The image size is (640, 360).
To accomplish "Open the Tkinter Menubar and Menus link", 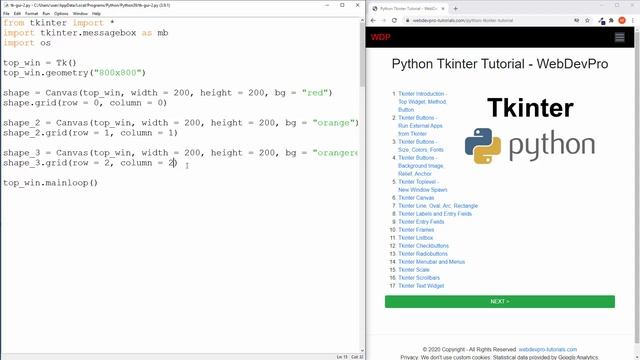I will (x=431, y=262).
